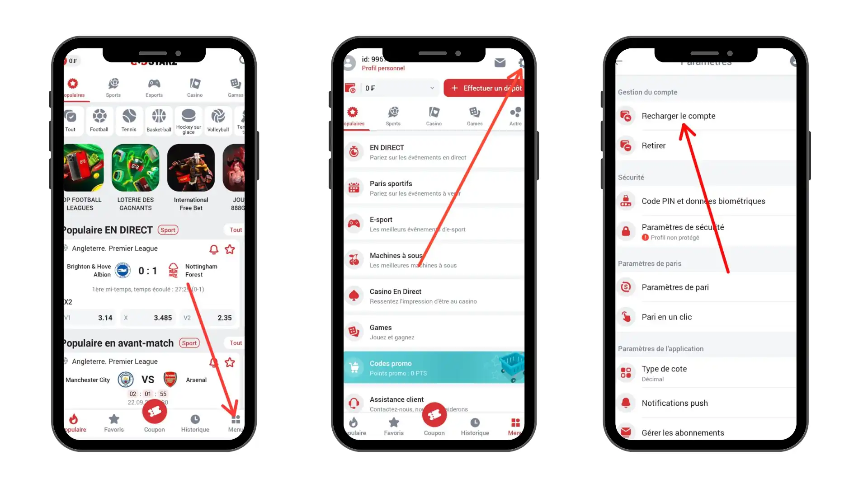Toggle the notification bell for Brighton match
Image resolution: width=868 pixels, height=488 pixels.
point(213,249)
